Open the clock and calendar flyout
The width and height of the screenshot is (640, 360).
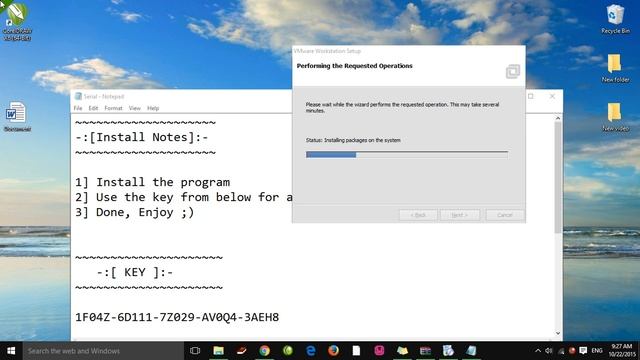pos(622,351)
